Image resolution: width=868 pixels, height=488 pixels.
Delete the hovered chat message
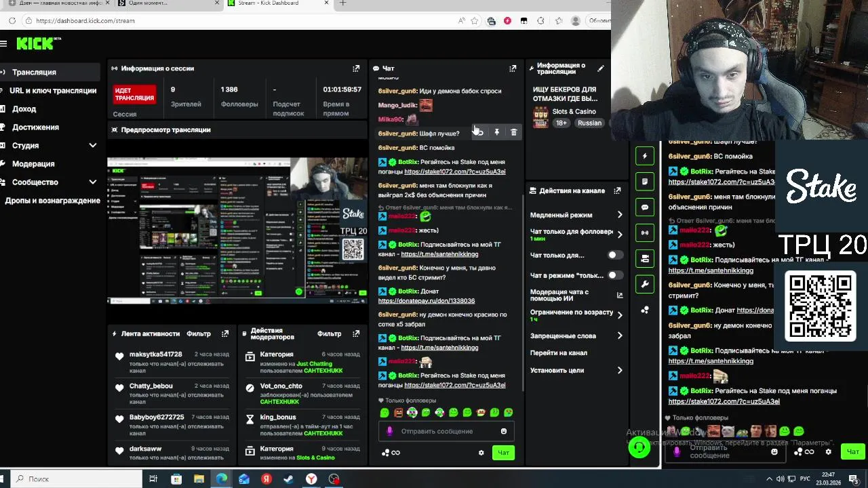click(x=513, y=133)
